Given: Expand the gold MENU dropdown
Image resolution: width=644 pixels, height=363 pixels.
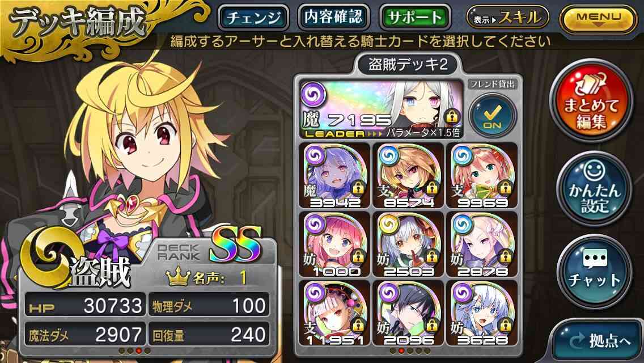Looking at the screenshot, I should coord(599,19).
